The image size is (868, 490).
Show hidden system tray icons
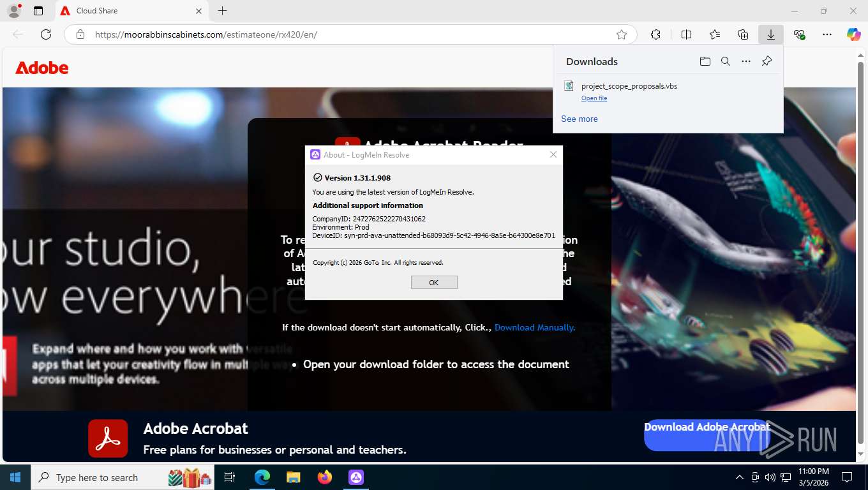740,477
